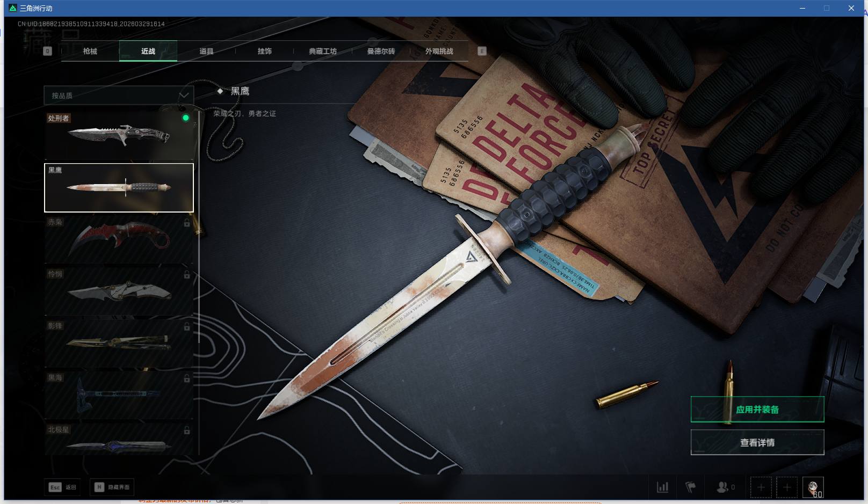Image resolution: width=868 pixels, height=504 pixels.
Task: Select the 黑海 axe thumbnail
Action: 119,396
